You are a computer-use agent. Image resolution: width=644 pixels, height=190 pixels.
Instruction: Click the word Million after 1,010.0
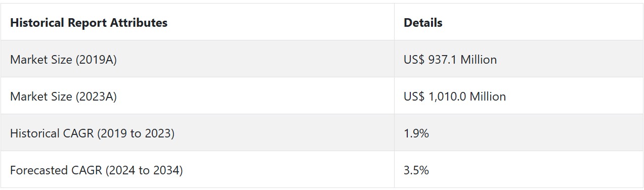(488, 97)
